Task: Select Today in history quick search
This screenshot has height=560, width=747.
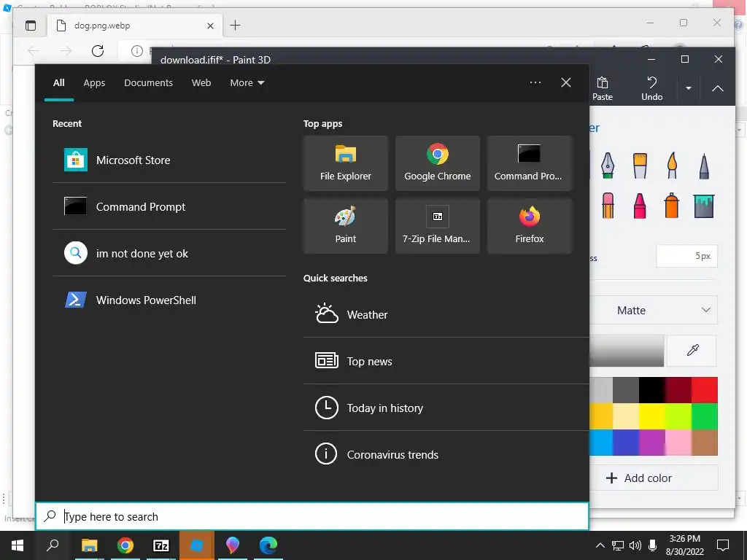Action: tap(446, 408)
